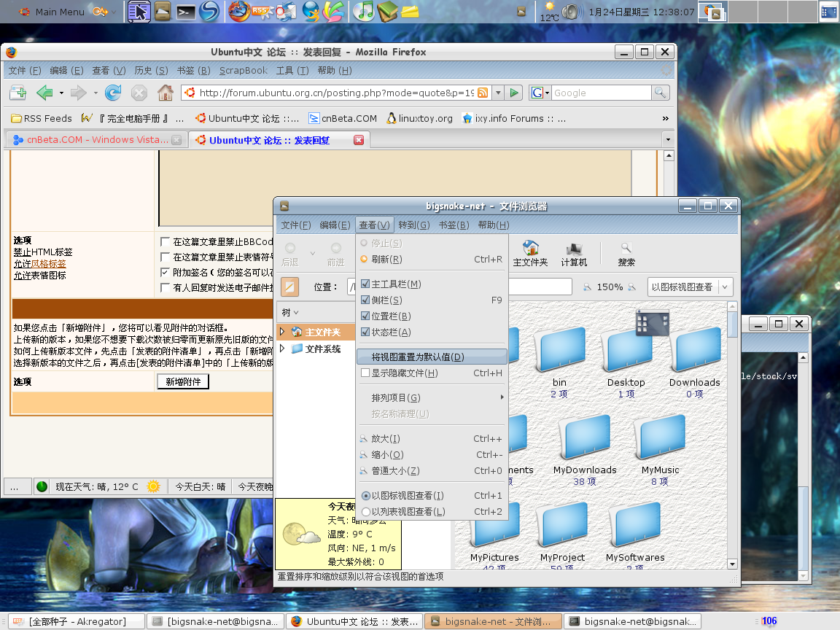This screenshot has width=840, height=630.
Task: Open 历史 menu in Firefox menu bar
Action: point(151,71)
